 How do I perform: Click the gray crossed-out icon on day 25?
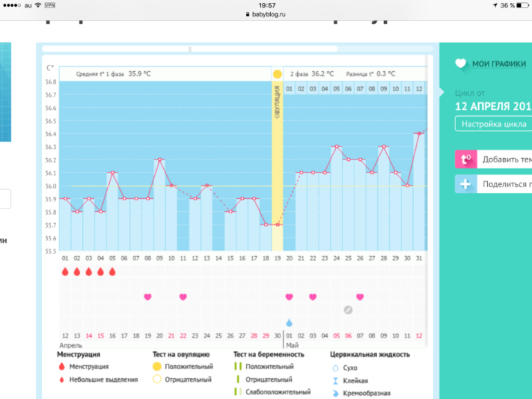pos(348,310)
